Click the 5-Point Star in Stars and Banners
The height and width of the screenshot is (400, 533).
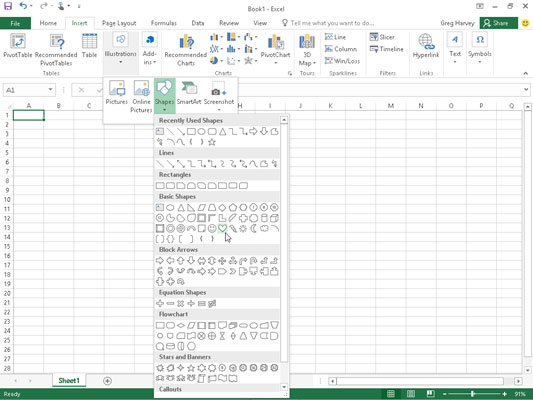point(191,368)
